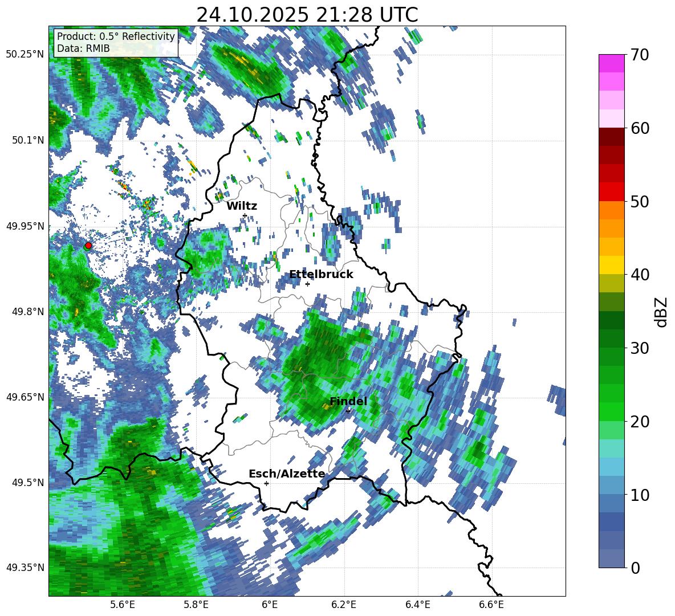Click 'Product: 0.5° Reflectivity' text
Image resolution: width=675 pixels, height=616 pixels.
coord(116,36)
